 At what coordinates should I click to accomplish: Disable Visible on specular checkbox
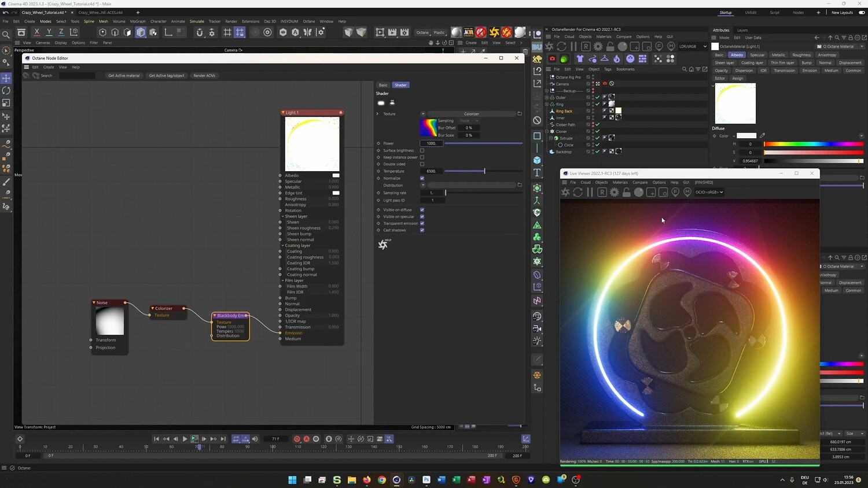pyautogui.click(x=422, y=217)
